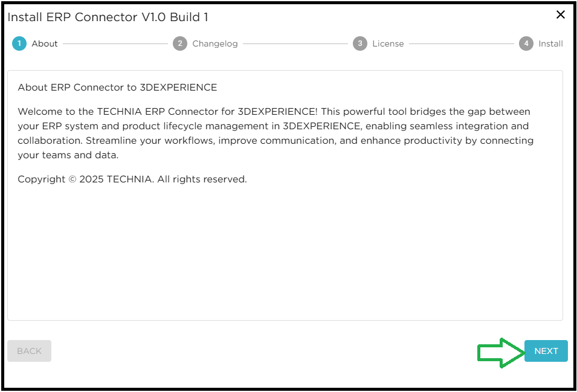Click the progress line between Changelog and License
The image size is (577, 392).
[x=295, y=43]
